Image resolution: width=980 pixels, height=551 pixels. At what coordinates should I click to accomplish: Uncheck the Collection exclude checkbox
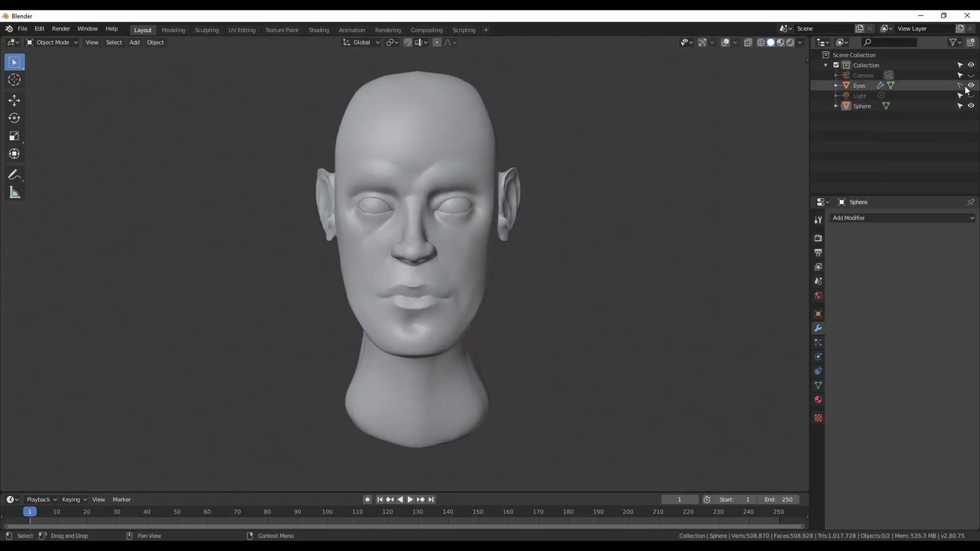[x=836, y=65]
